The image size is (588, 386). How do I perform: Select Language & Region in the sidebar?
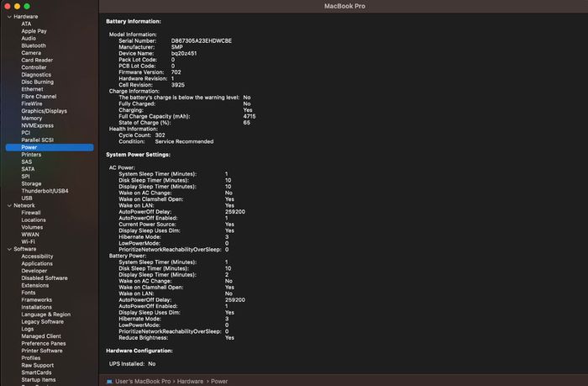click(x=45, y=315)
